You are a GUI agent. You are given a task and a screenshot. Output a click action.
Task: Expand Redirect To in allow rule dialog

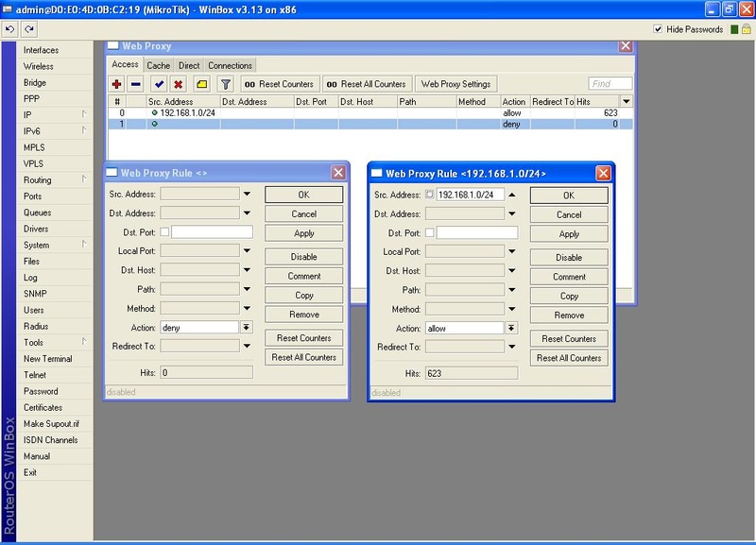point(512,347)
